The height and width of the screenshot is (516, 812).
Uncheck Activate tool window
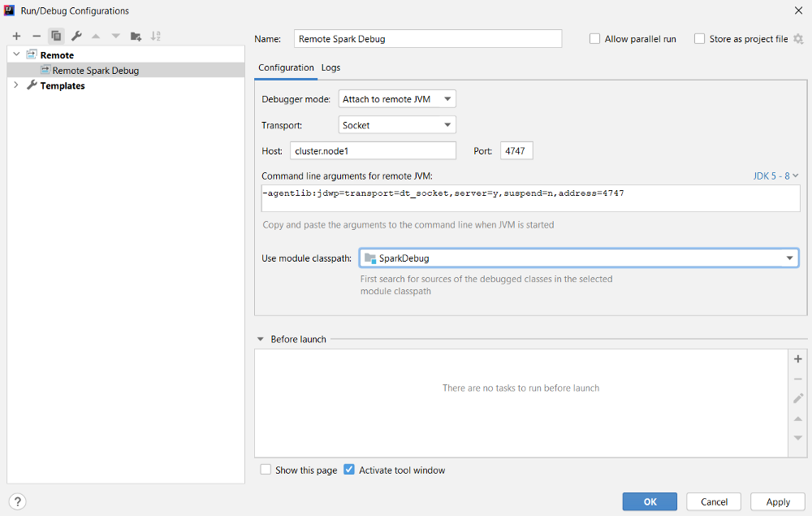[349, 470]
